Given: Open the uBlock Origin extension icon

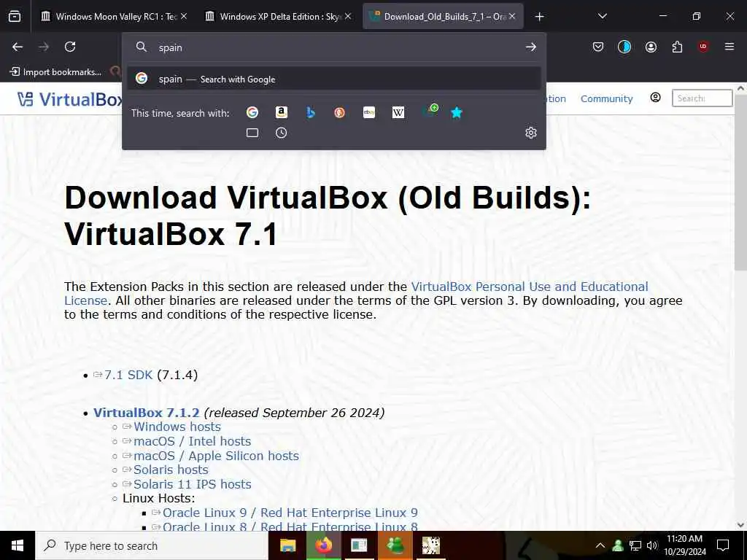Looking at the screenshot, I should 703,47.
